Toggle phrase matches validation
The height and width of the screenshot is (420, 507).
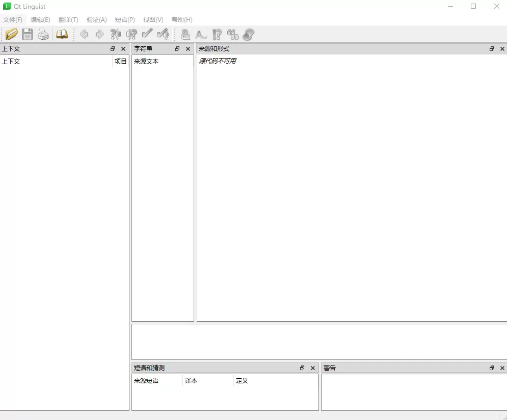[x=232, y=34]
